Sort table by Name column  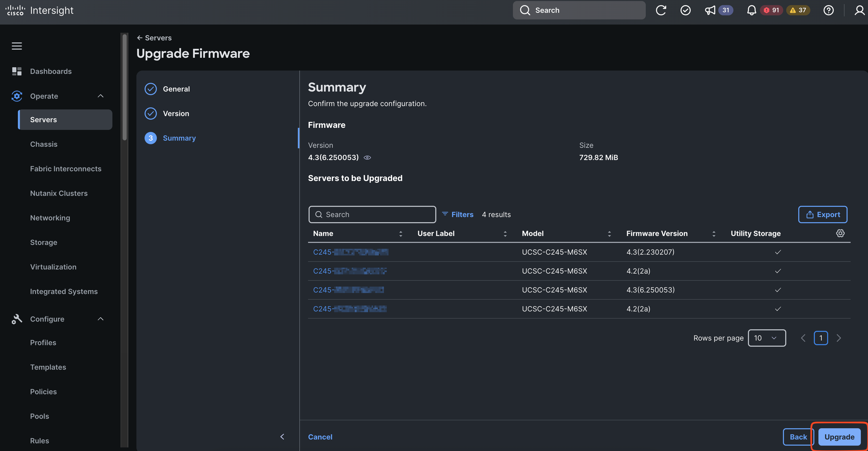(400, 233)
